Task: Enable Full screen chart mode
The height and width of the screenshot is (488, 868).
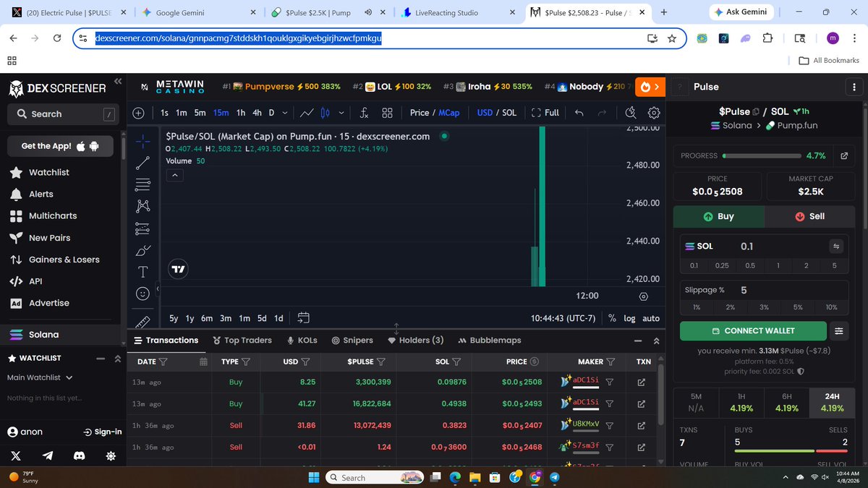Action: (x=545, y=113)
